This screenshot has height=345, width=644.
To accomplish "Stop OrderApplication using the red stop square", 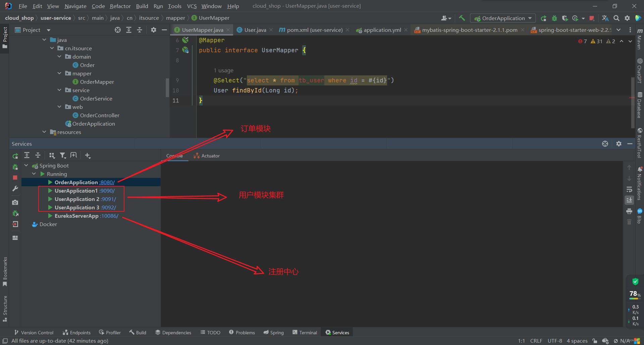I will pos(15,178).
